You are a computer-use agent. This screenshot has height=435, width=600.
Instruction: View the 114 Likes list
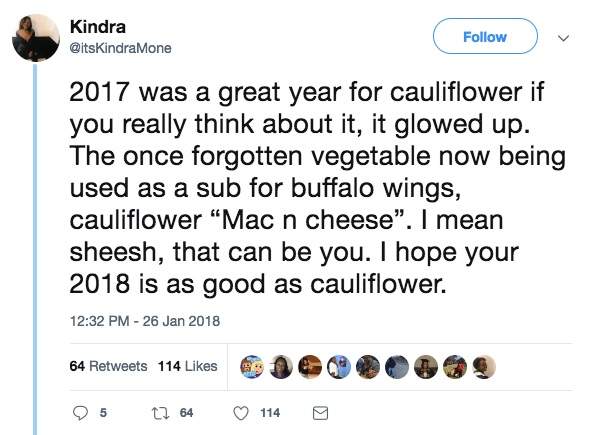[187, 366]
